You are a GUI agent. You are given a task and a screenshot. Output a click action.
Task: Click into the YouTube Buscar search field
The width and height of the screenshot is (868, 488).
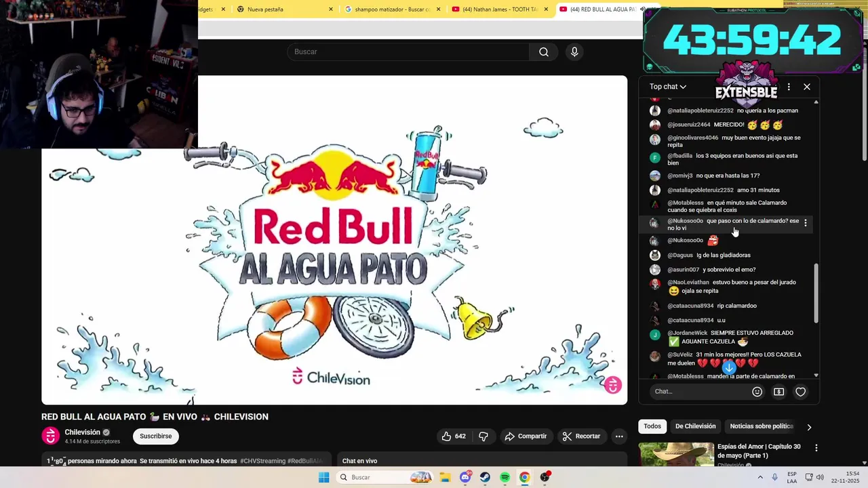[x=408, y=52]
